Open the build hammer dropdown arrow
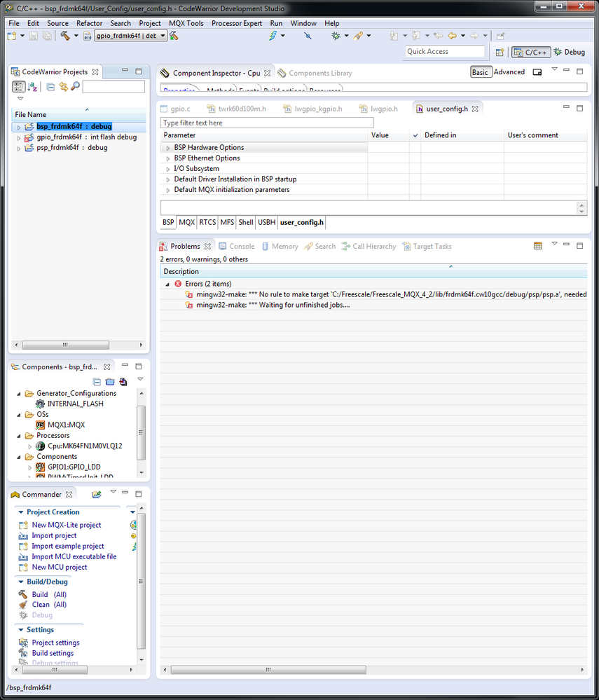The height and width of the screenshot is (700, 599). click(x=76, y=36)
